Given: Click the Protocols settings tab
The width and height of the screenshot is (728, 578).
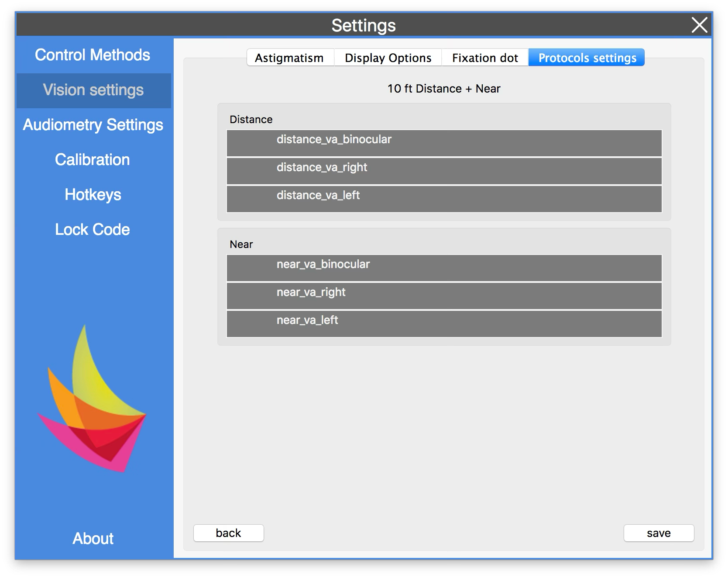Looking at the screenshot, I should 587,58.
